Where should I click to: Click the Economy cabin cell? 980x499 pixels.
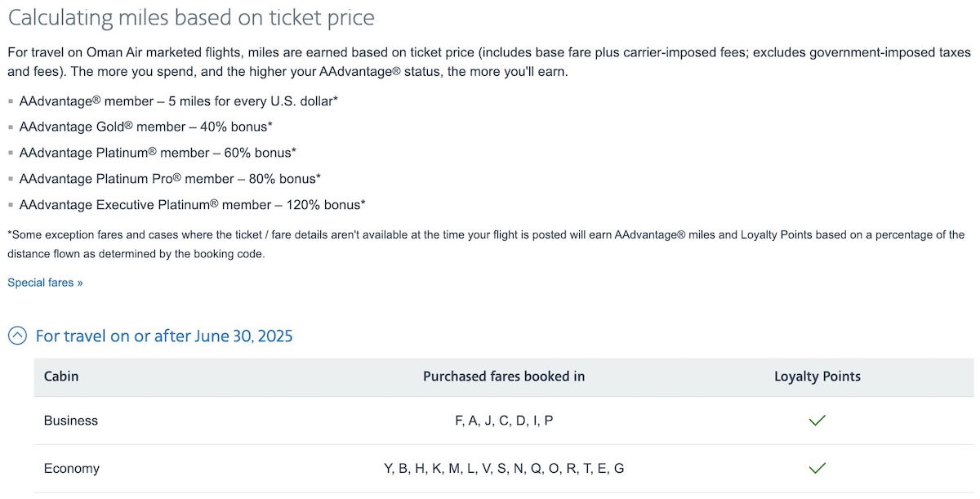pyautogui.click(x=72, y=468)
